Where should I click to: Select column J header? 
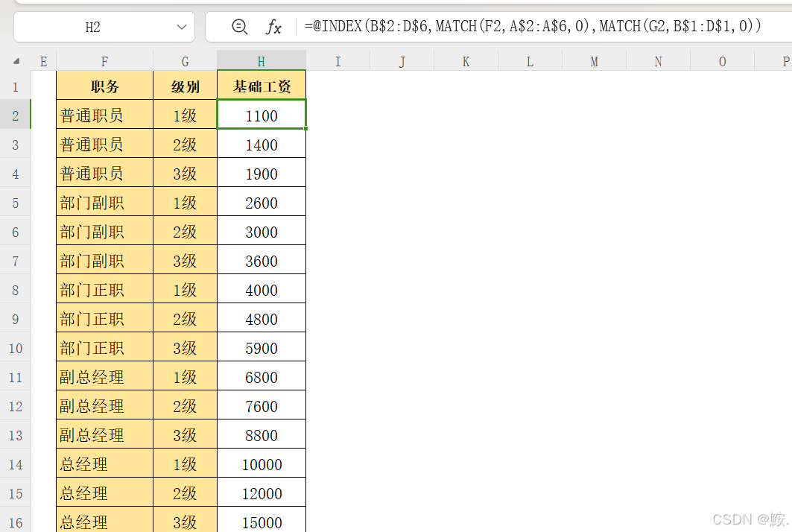pyautogui.click(x=402, y=61)
